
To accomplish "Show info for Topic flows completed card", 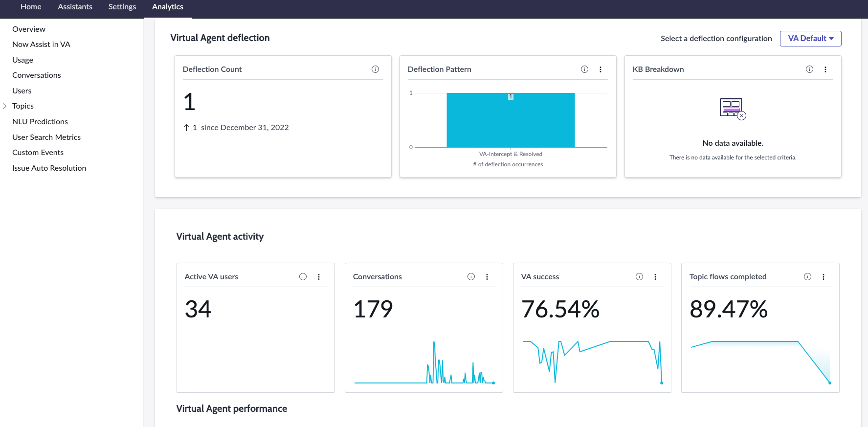I will 807,277.
